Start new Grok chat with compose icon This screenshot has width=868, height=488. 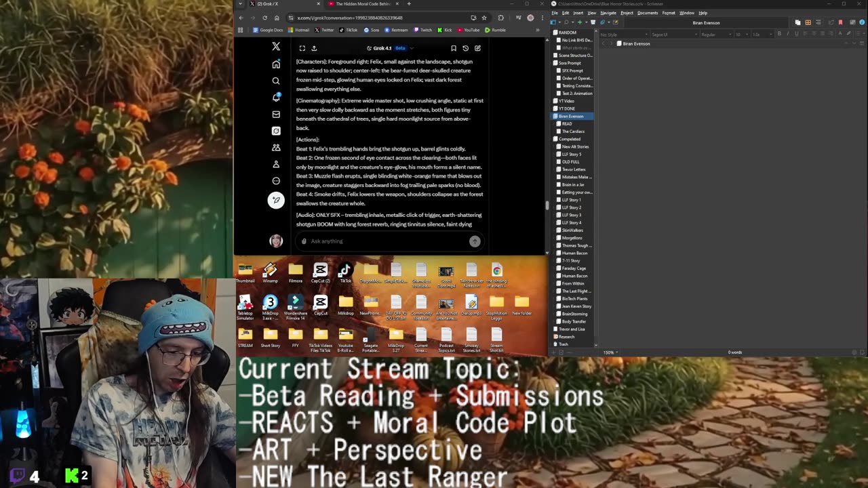pyautogui.click(x=477, y=48)
